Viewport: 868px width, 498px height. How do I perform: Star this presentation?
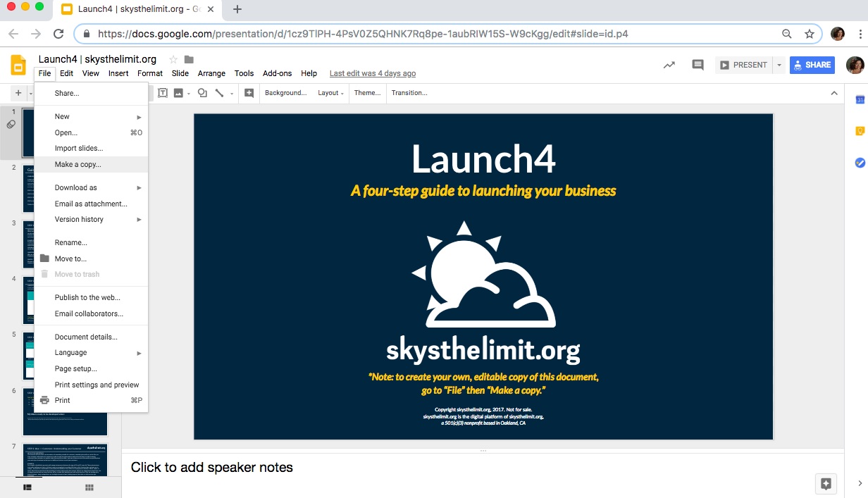click(173, 59)
